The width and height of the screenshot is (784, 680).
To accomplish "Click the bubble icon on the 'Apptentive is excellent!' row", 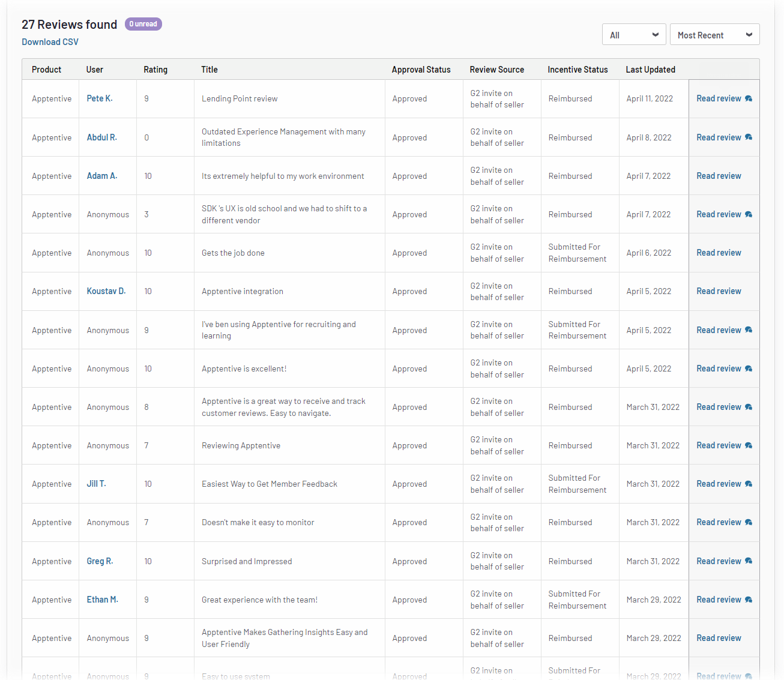I will tap(749, 368).
